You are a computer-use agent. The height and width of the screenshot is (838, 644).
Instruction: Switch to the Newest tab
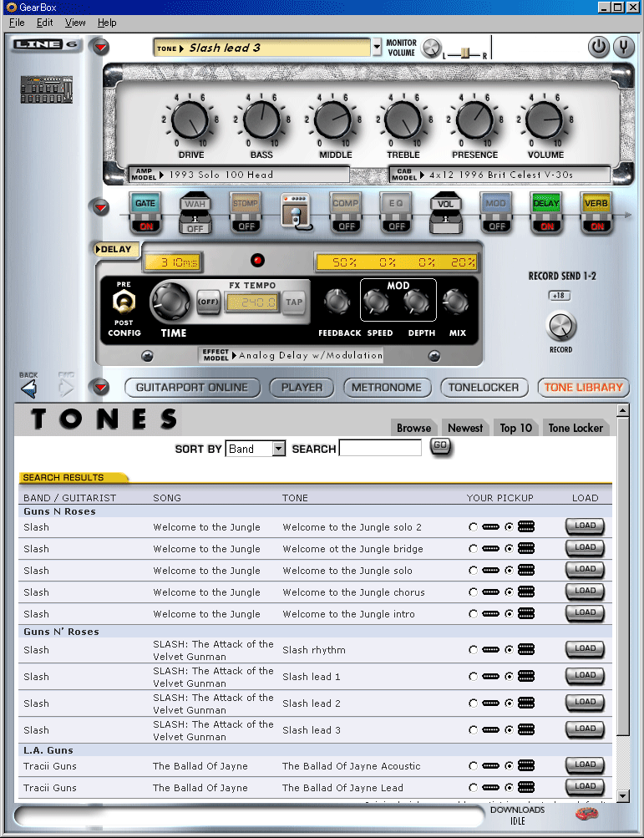coord(465,428)
